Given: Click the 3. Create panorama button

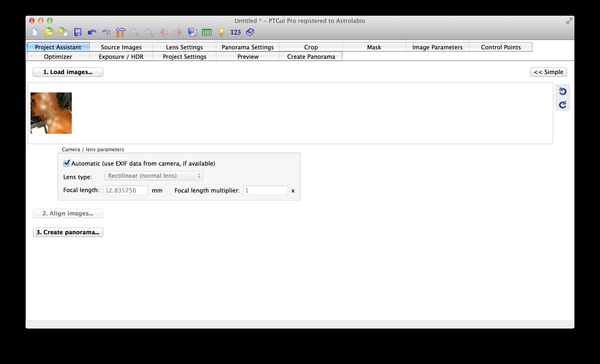Looking at the screenshot, I should point(68,232).
